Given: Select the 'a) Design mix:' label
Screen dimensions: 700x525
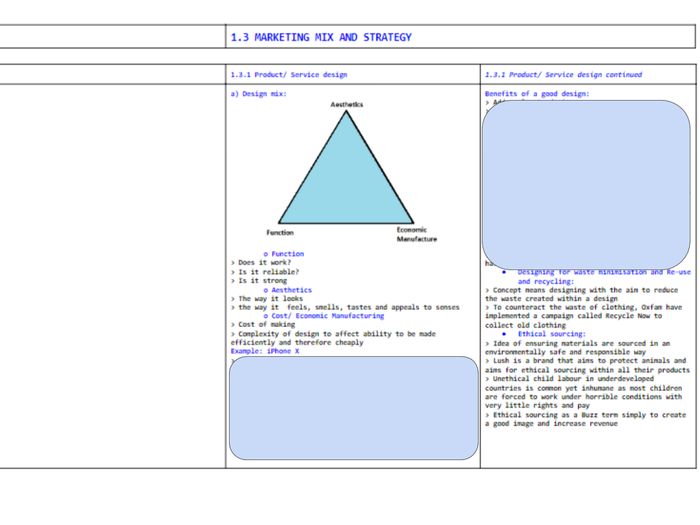Looking at the screenshot, I should [x=258, y=94].
